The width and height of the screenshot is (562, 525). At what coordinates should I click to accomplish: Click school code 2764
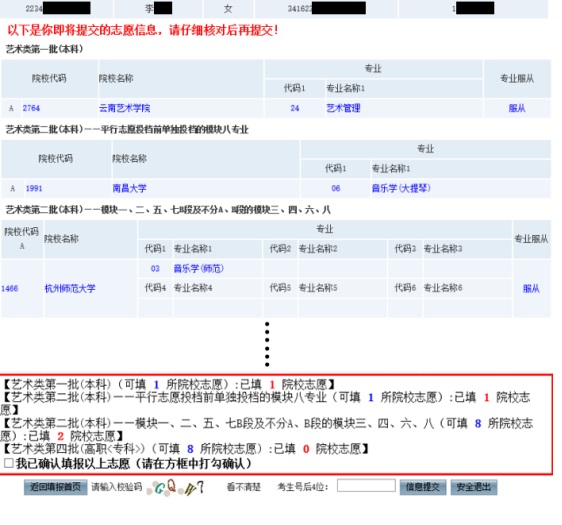[31, 108]
